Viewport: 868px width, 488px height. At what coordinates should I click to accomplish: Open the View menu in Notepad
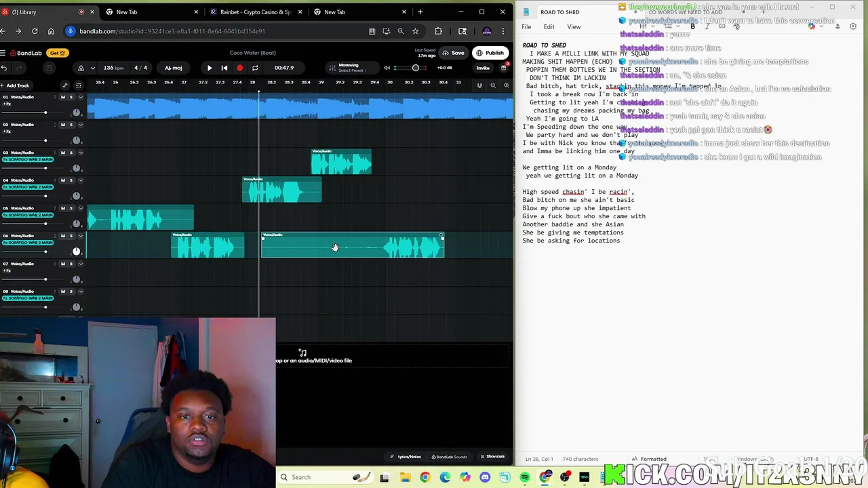574,27
